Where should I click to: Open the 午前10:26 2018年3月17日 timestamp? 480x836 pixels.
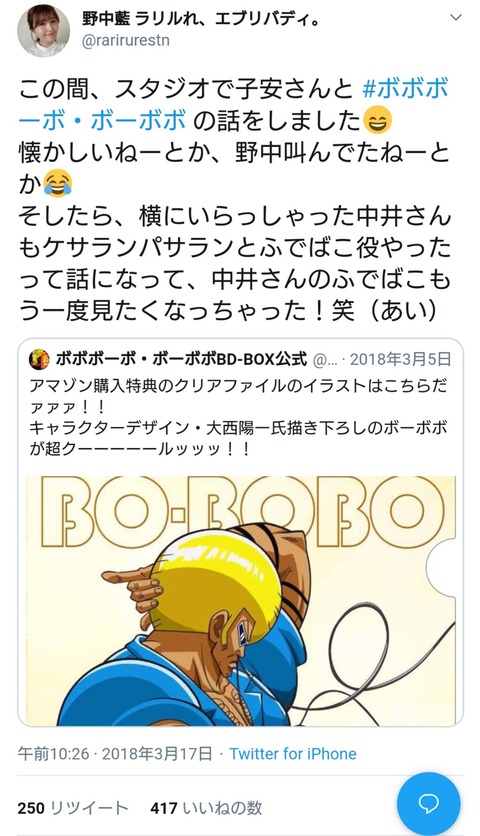tap(115, 753)
